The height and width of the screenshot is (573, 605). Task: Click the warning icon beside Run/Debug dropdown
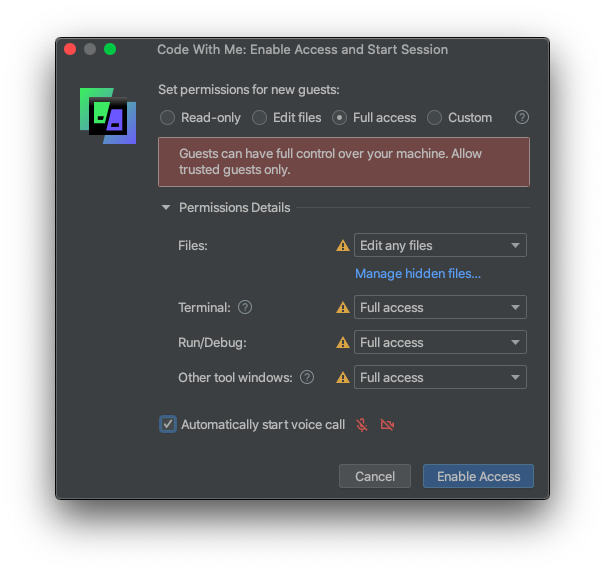click(x=343, y=343)
